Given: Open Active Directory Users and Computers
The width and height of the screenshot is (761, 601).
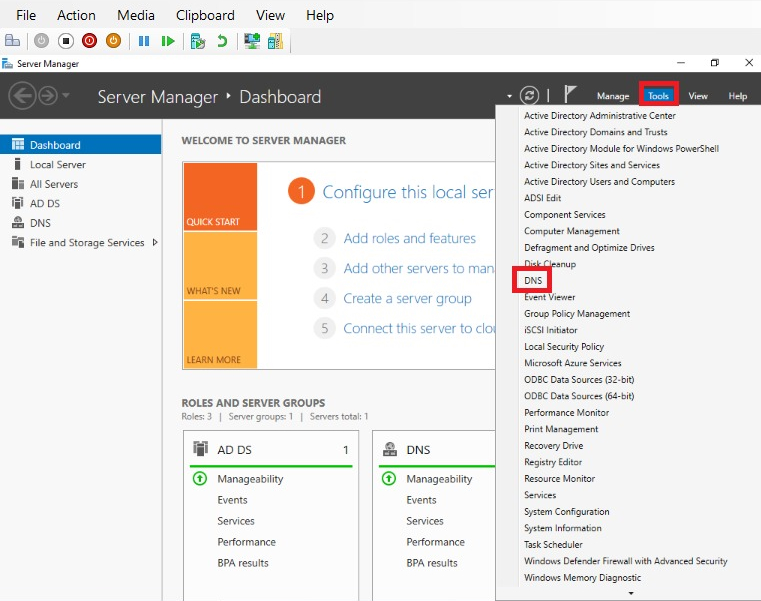Looking at the screenshot, I should 599,182.
